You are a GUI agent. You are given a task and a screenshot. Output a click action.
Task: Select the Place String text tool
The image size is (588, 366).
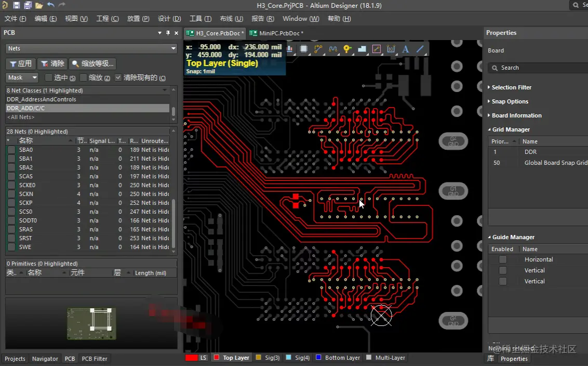[405, 49]
